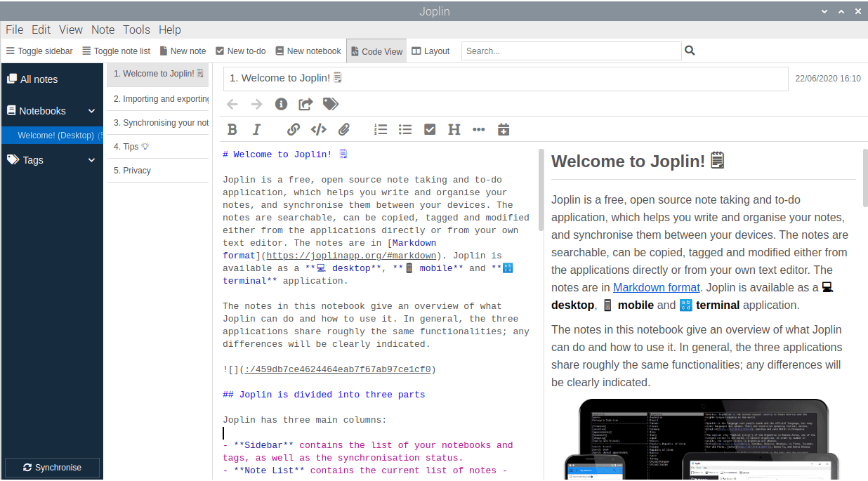This screenshot has height=481, width=868.
Task: Click the Layout button
Action: pos(430,51)
